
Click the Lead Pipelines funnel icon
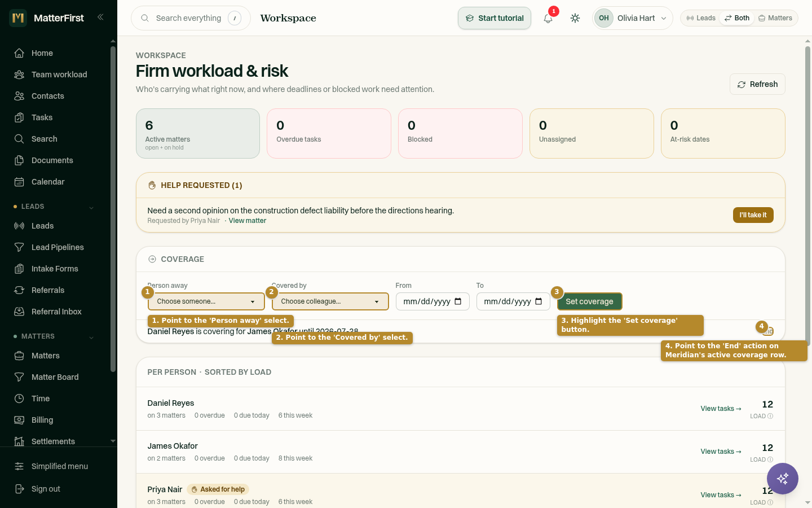click(19, 247)
